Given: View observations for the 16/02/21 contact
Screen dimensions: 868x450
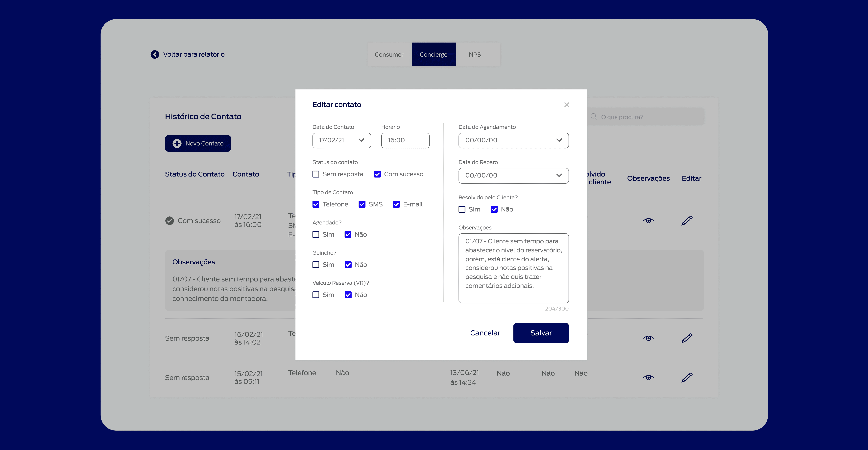Looking at the screenshot, I should coord(648,338).
